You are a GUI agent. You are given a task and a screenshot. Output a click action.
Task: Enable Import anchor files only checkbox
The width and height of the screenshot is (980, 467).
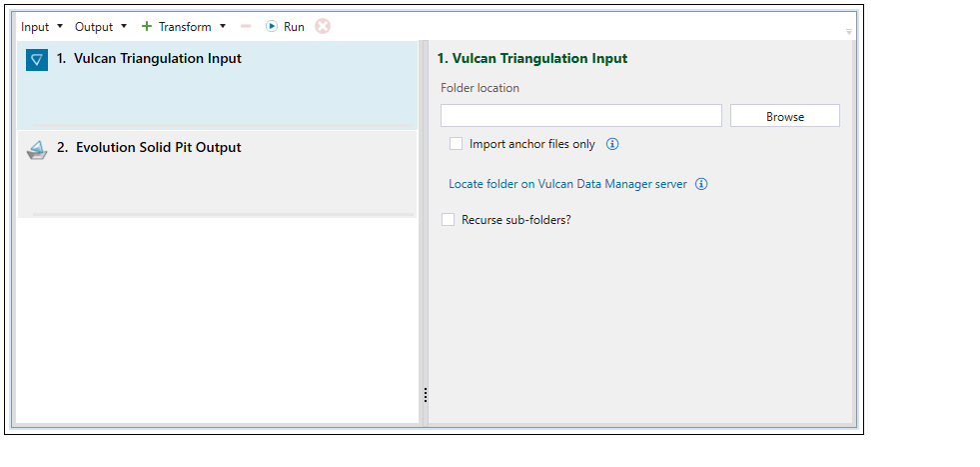[457, 144]
